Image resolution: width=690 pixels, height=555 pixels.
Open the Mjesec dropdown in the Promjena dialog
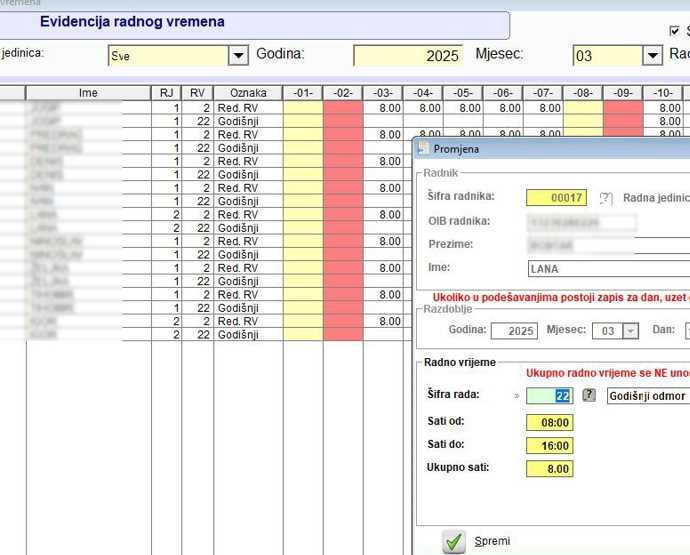[x=630, y=331]
